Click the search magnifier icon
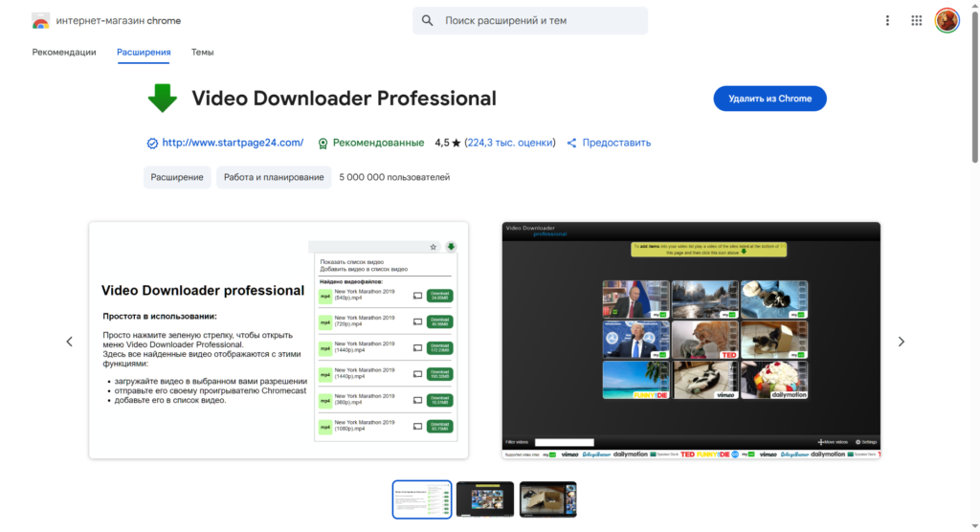 [x=428, y=21]
